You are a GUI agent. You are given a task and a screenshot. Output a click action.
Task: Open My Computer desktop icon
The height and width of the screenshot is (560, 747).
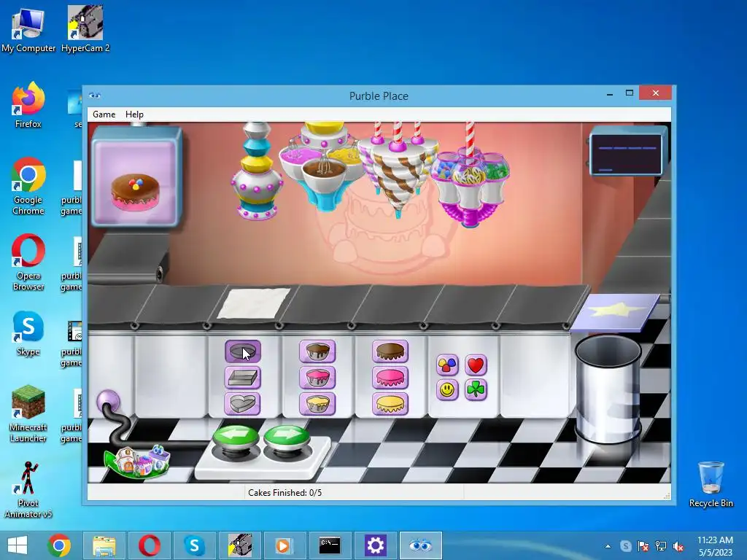point(28,30)
